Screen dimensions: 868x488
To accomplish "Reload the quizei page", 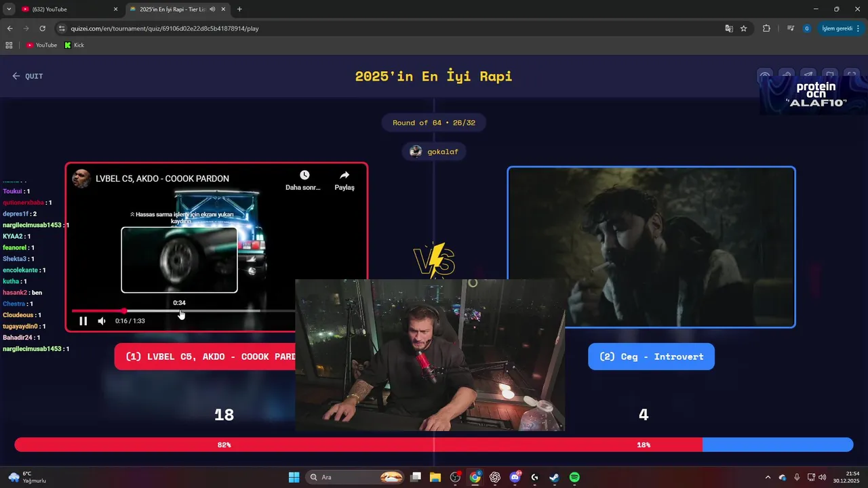I will [x=42, y=28].
